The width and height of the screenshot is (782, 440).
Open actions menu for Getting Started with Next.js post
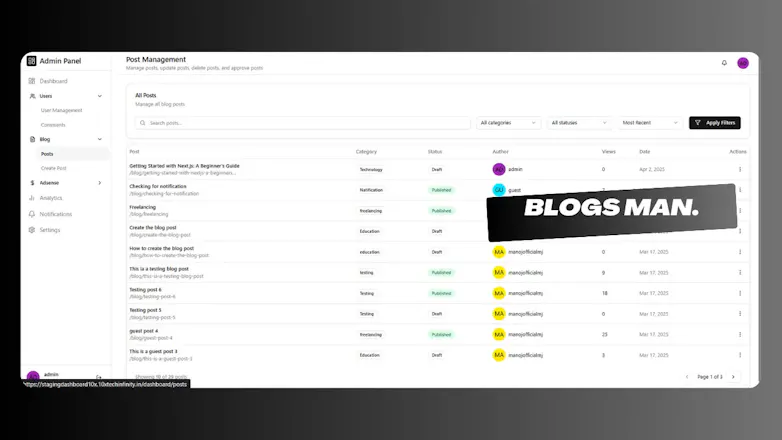(x=740, y=169)
